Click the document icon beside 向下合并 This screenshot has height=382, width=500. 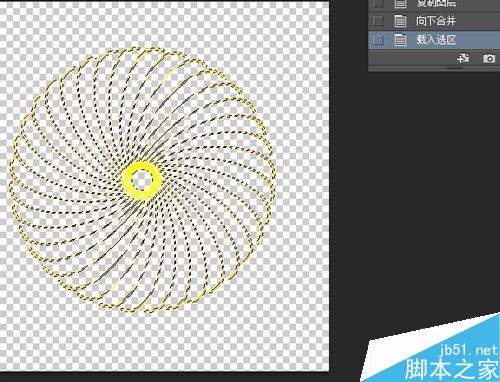coord(400,21)
